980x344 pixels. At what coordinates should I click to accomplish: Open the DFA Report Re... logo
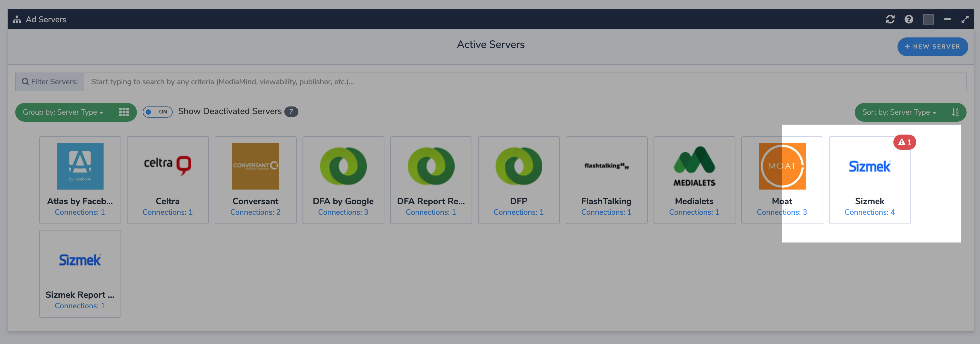tap(431, 166)
